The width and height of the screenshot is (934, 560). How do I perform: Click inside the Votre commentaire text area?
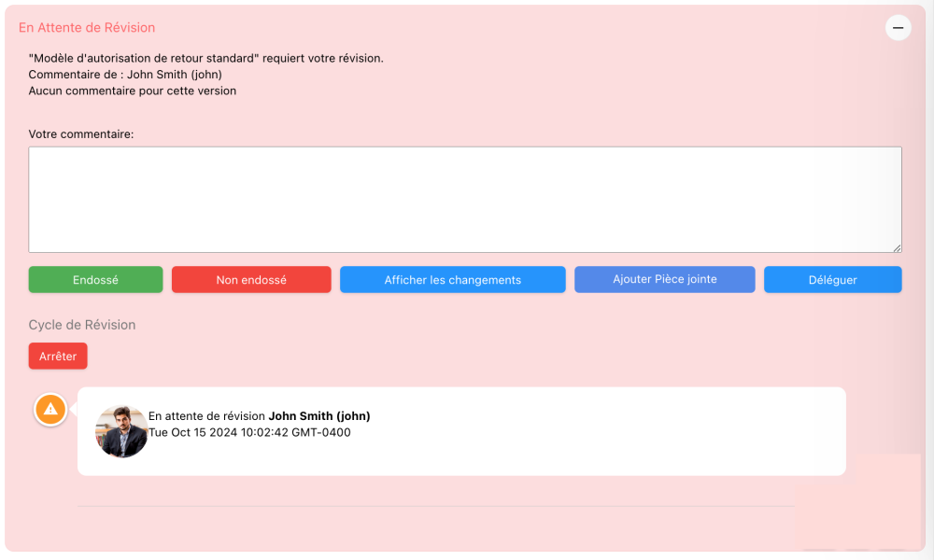tap(464, 199)
